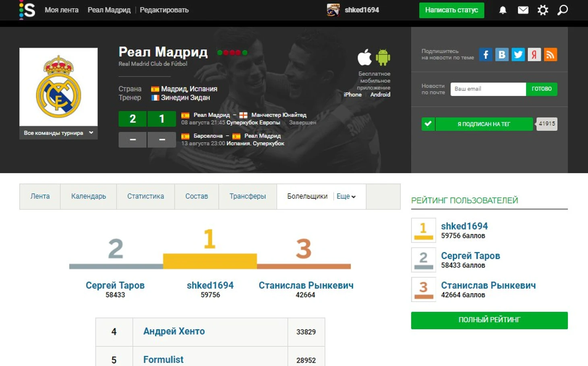Switch to the Статистика tab
This screenshot has height=366, width=588.
pyautogui.click(x=145, y=196)
